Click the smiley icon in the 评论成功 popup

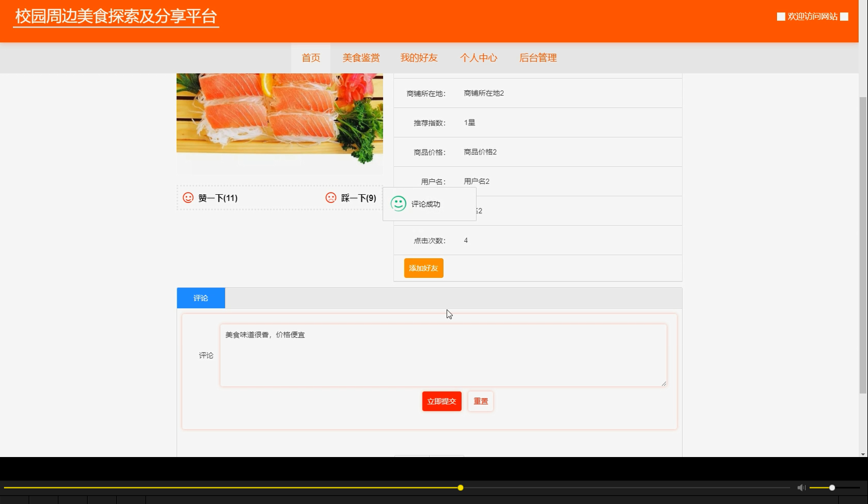(x=398, y=203)
